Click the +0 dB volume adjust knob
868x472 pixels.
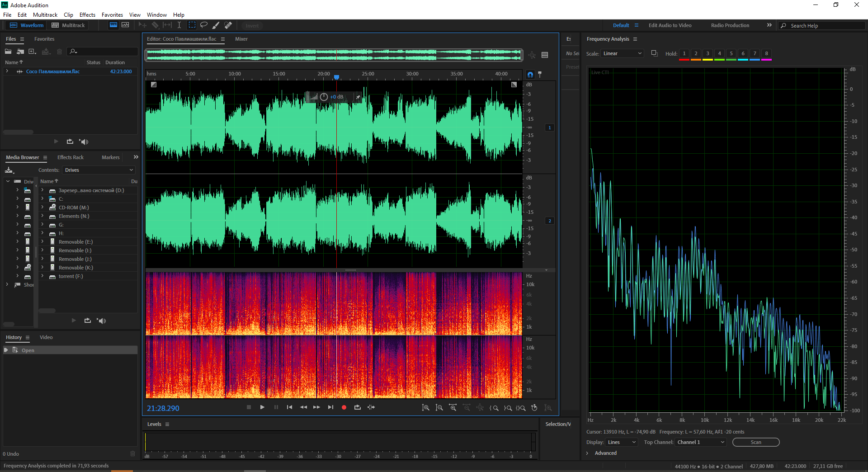click(324, 97)
